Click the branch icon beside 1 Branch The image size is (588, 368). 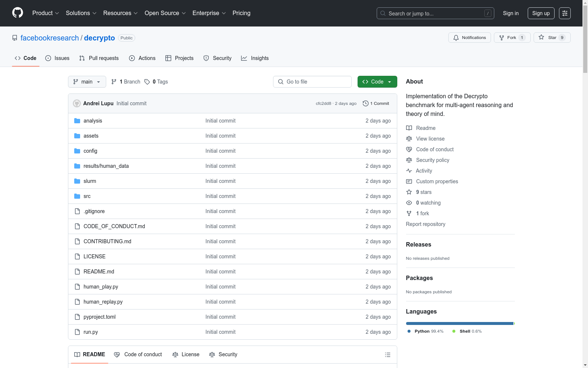point(114,82)
